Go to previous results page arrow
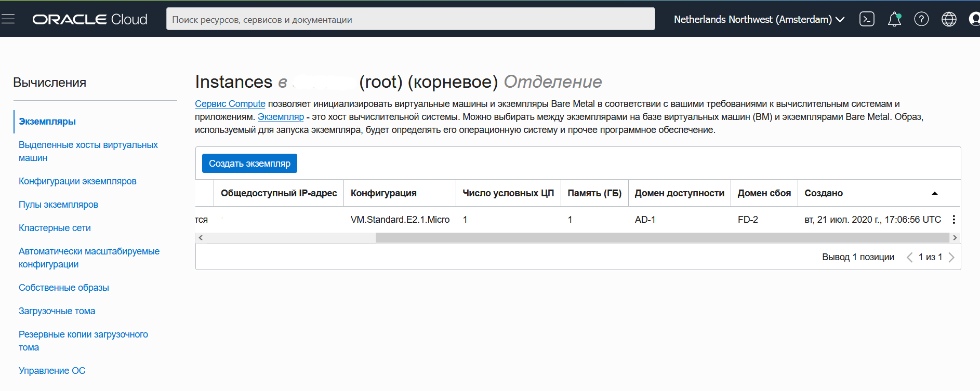Screen dimensions: 980x391 click(x=909, y=257)
